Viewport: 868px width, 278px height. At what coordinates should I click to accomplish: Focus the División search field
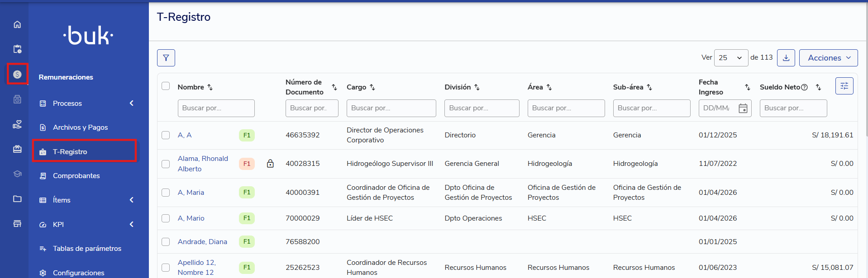482,108
